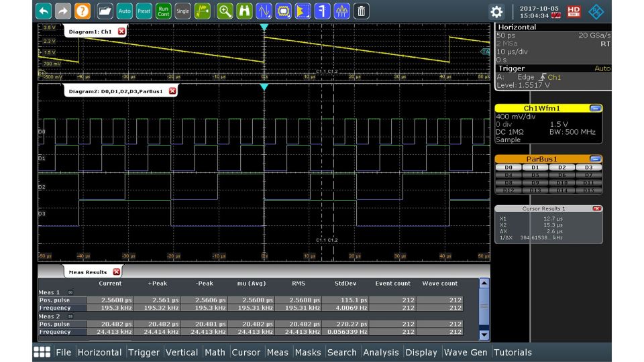Click the trigger Level: 1.5517 V value

coord(523,85)
